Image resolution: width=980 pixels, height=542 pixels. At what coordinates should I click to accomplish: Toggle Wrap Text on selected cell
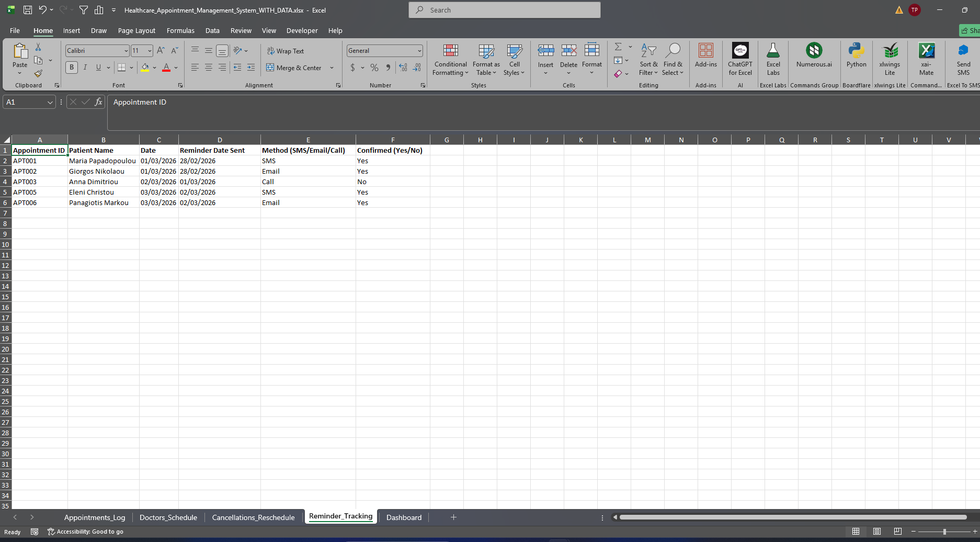pos(286,51)
